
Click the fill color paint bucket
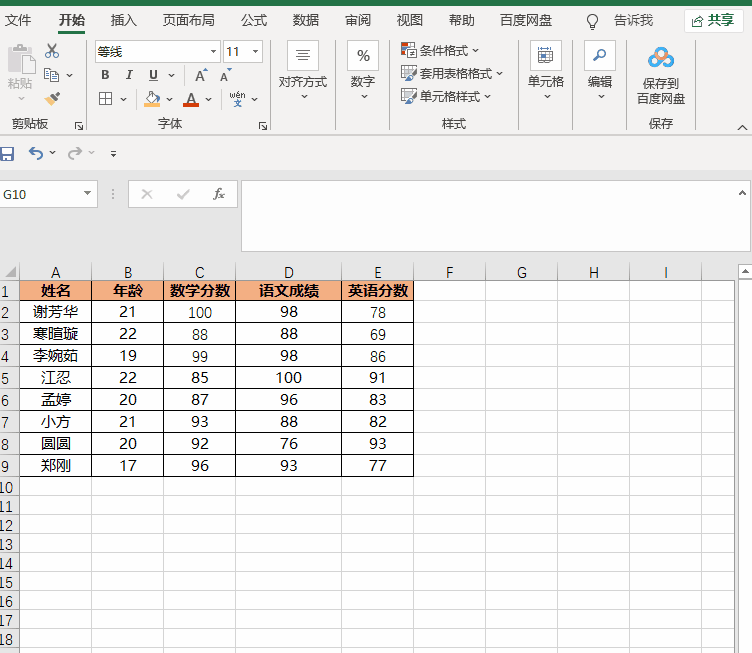pyautogui.click(x=152, y=99)
